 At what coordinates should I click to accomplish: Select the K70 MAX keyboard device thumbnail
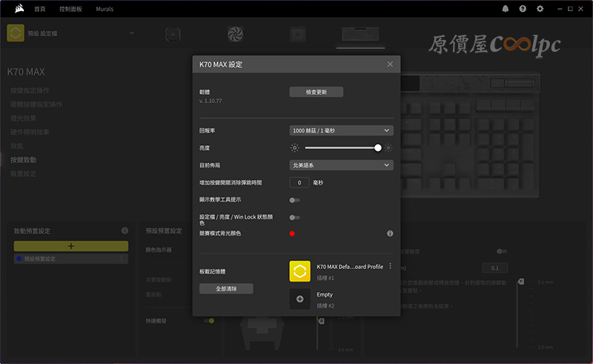coord(360,34)
